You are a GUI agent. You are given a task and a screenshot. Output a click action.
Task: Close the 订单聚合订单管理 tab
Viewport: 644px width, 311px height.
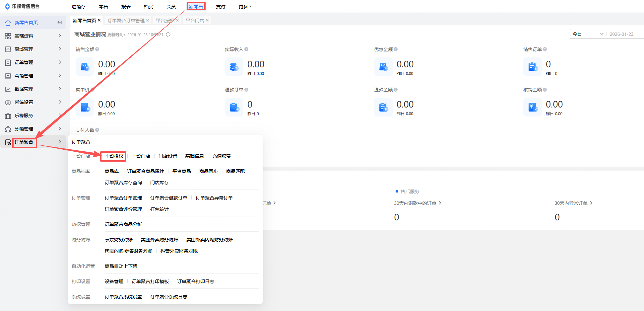click(148, 20)
